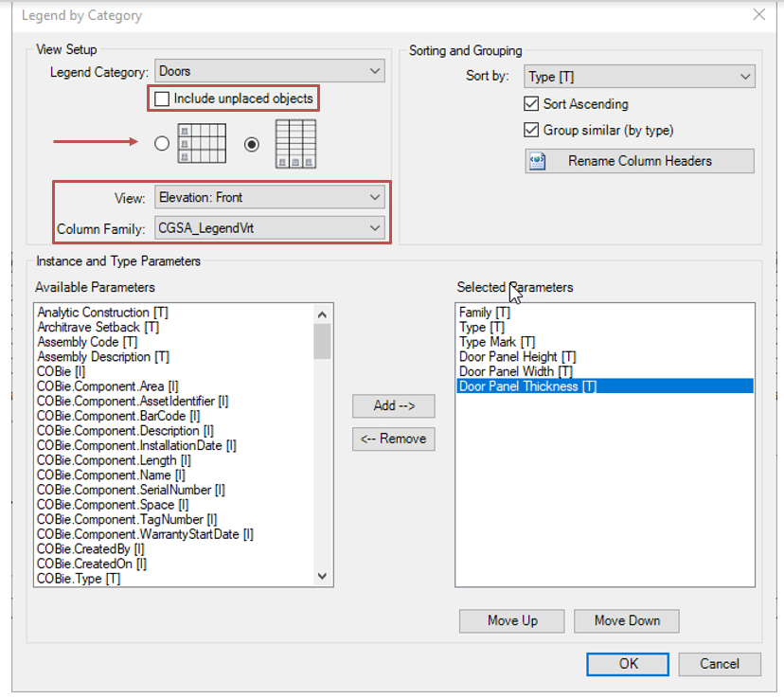The width and height of the screenshot is (784, 699).
Task: Open the Column Family dropdown
Action: click(270, 228)
